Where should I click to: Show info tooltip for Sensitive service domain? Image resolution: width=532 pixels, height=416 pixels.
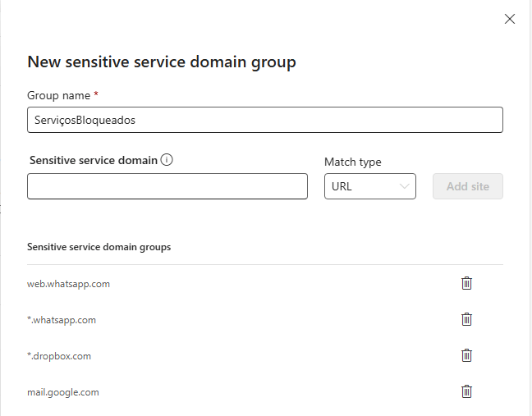tap(167, 160)
